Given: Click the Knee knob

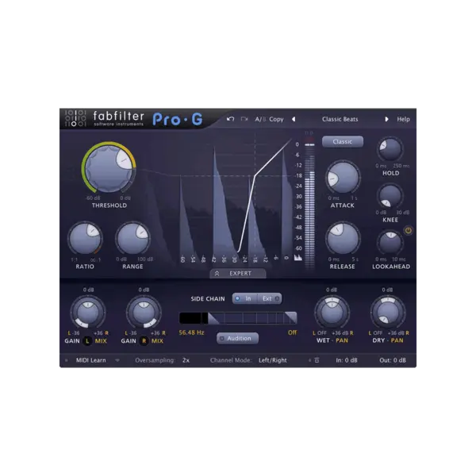Looking at the screenshot, I should click(390, 196).
